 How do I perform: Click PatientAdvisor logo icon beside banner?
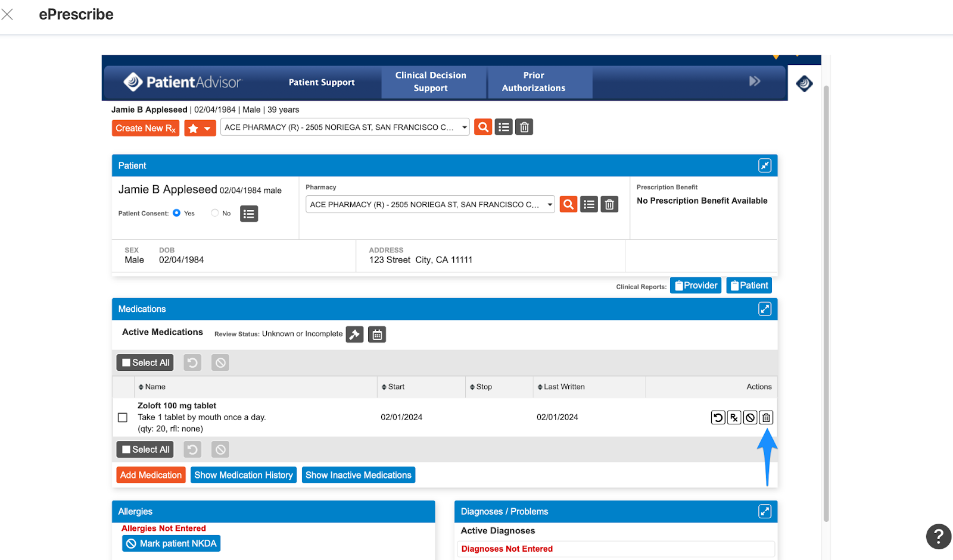(x=804, y=83)
